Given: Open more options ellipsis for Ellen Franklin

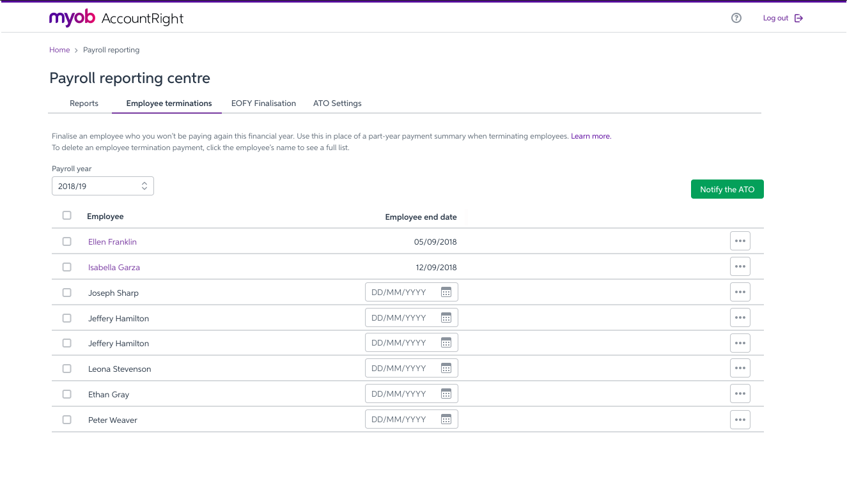Looking at the screenshot, I should (x=740, y=241).
